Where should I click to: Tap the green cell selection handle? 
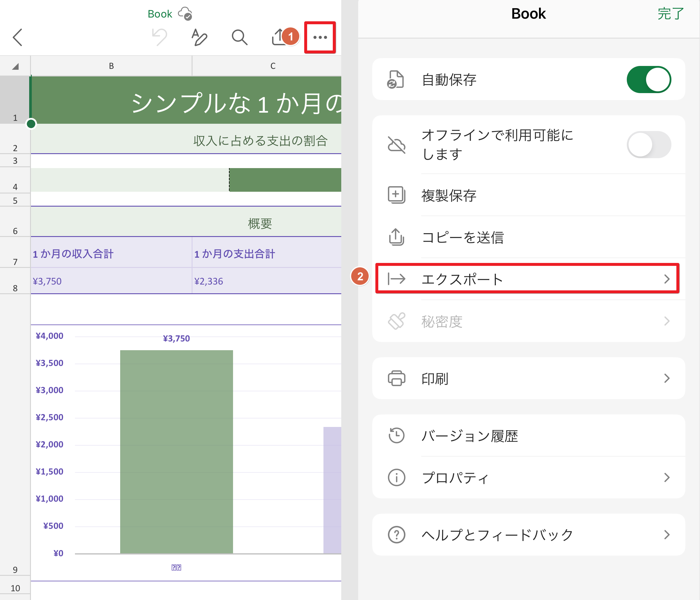click(x=31, y=124)
